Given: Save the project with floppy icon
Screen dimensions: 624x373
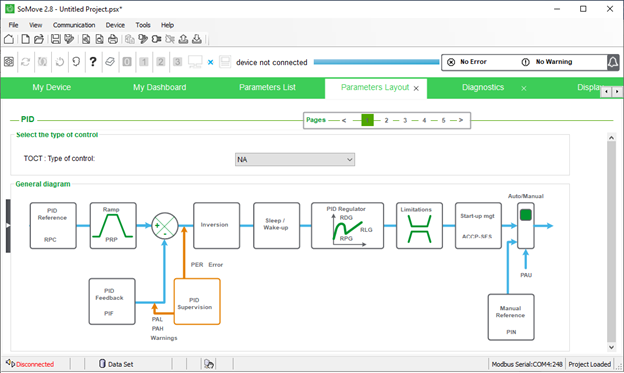Looking at the screenshot, I should [x=56, y=39].
